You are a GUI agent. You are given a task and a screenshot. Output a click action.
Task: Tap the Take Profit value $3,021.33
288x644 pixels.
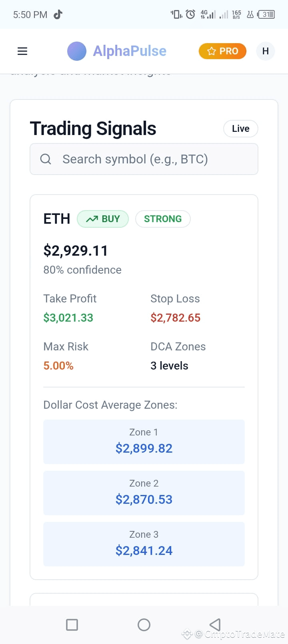point(68,318)
